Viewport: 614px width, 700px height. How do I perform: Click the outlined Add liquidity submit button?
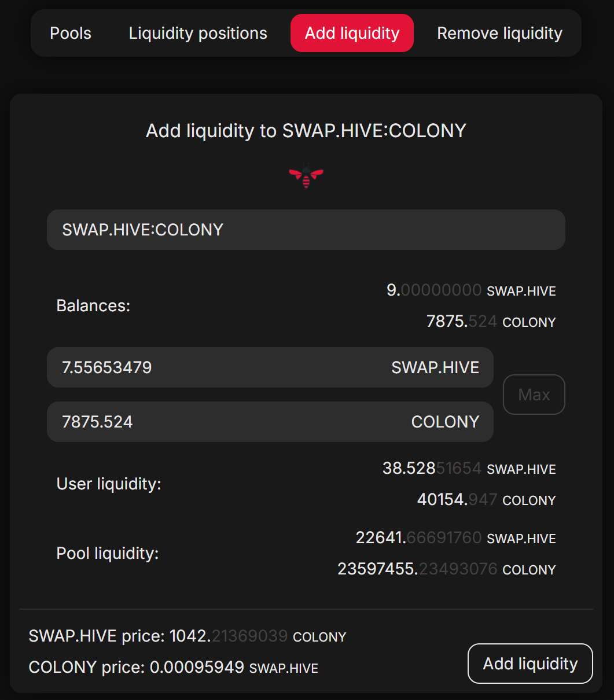pos(530,664)
